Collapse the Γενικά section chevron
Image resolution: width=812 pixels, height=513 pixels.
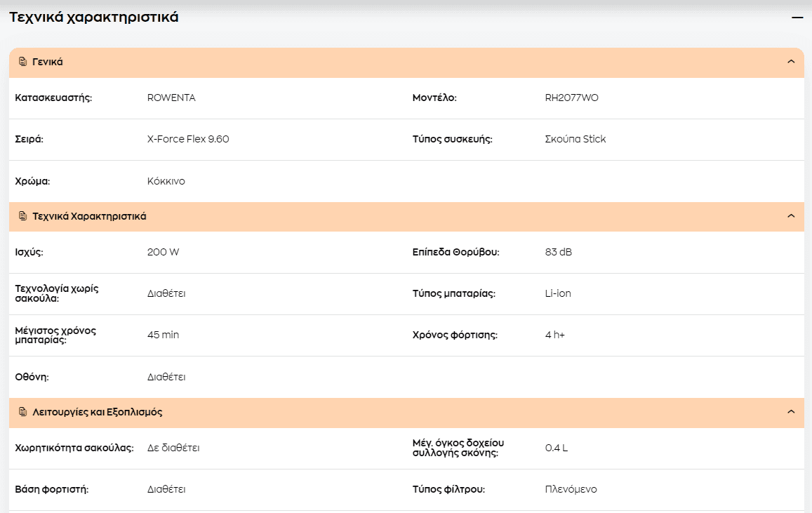tap(791, 62)
